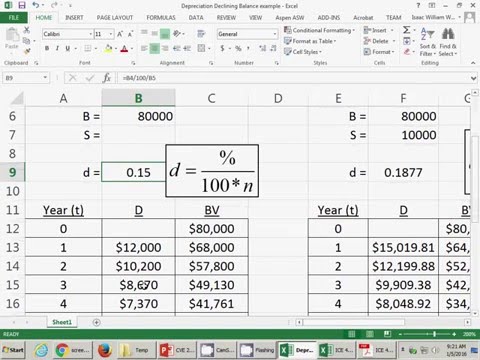The image size is (480, 360).
Task: Open Conditional Formatting menu
Action: 319,30
